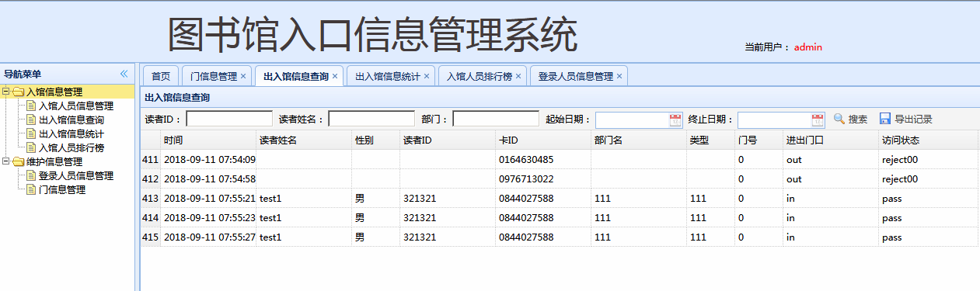
Task: Sort by 类型 column header
Action: 711,140
